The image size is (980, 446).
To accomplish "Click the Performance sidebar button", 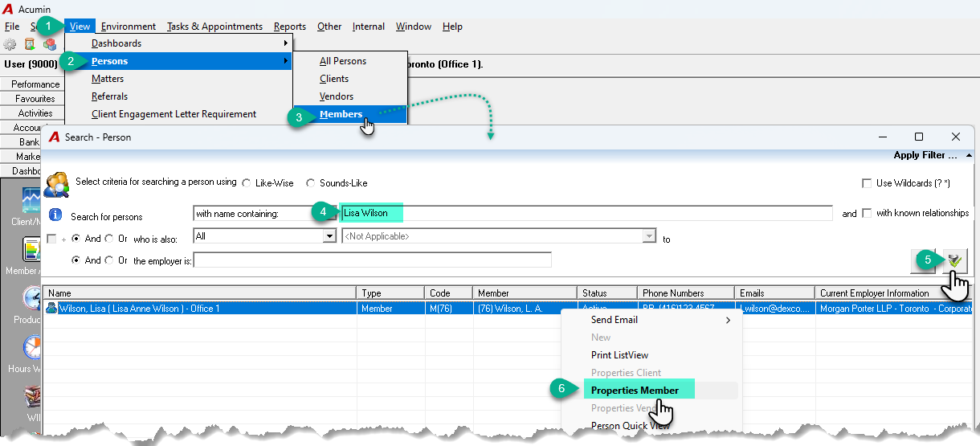I will (35, 84).
